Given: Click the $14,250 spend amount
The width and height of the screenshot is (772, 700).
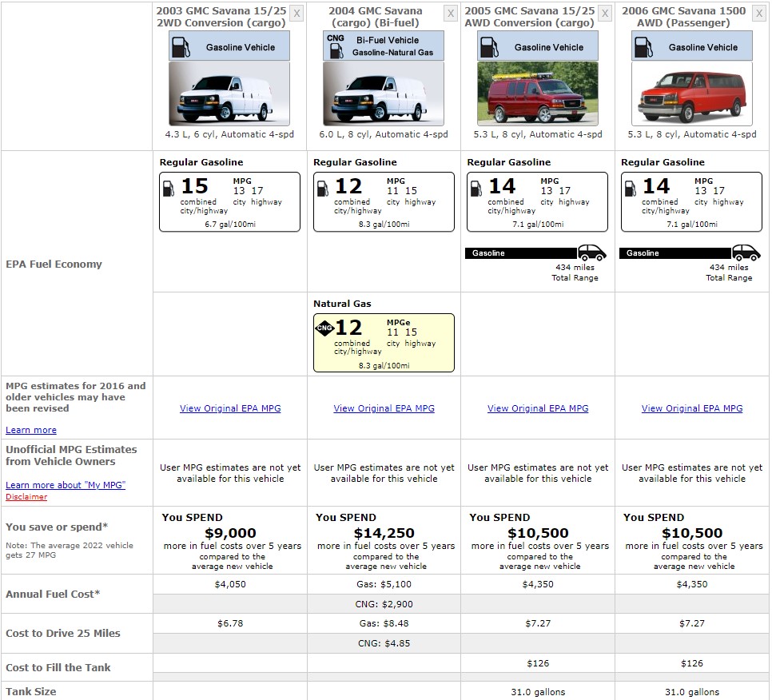Looking at the screenshot, I should point(384,533).
